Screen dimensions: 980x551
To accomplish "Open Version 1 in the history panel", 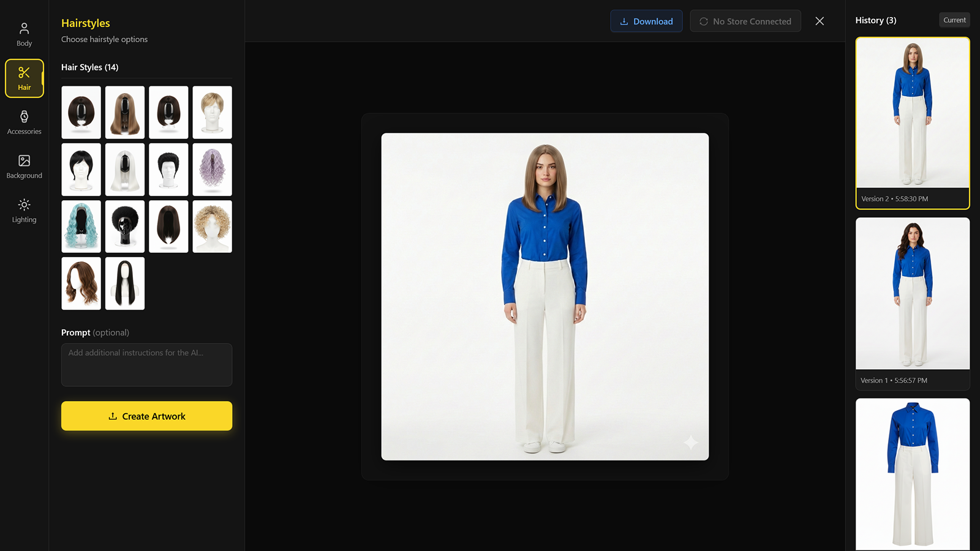I will pyautogui.click(x=913, y=294).
